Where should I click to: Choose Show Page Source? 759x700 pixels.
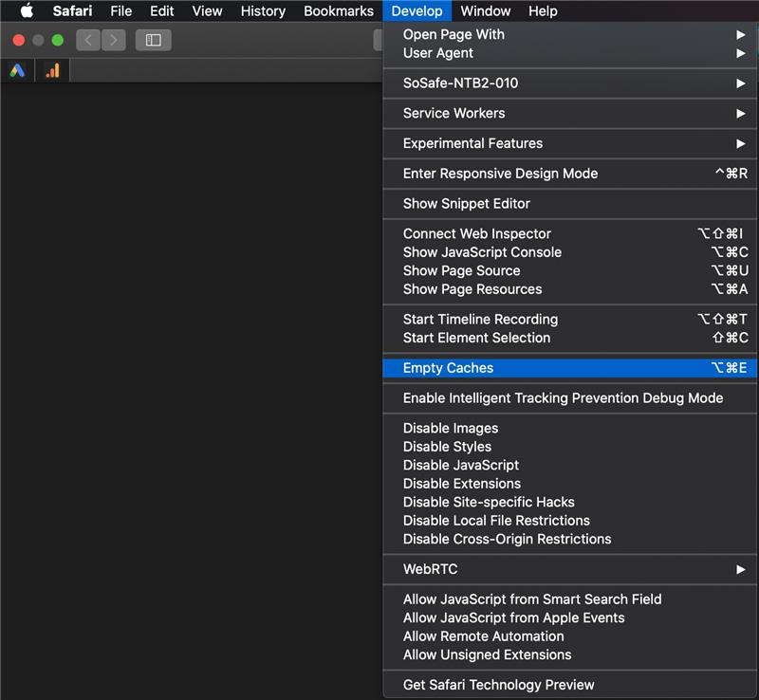tap(461, 270)
